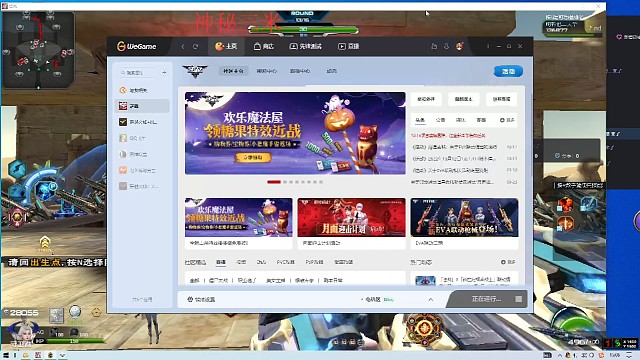This screenshot has height=360, width=640.
Task: Select the sidebar game with black checkmark icon
Action: pyautogui.click(x=142, y=122)
